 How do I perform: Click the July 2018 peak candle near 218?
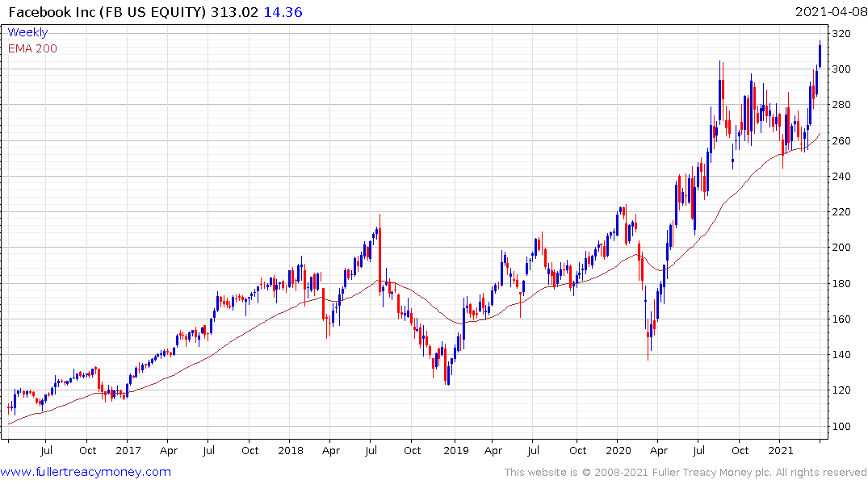coord(379,254)
